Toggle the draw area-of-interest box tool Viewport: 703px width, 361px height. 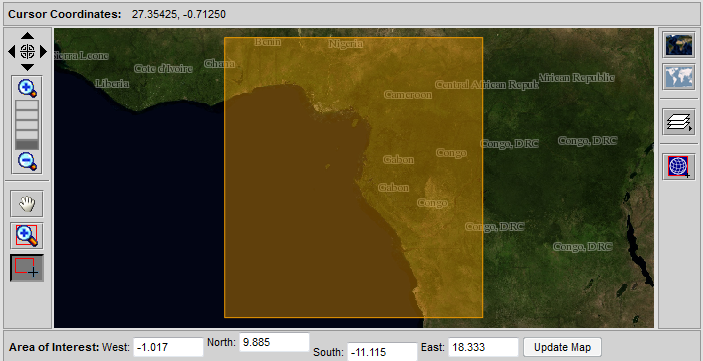(27, 268)
